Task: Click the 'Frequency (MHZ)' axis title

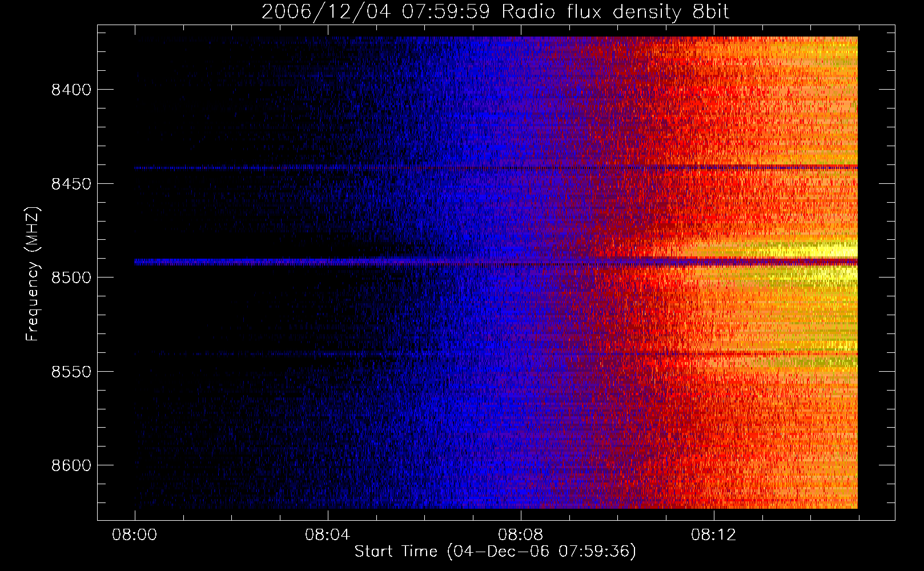Action: point(33,274)
